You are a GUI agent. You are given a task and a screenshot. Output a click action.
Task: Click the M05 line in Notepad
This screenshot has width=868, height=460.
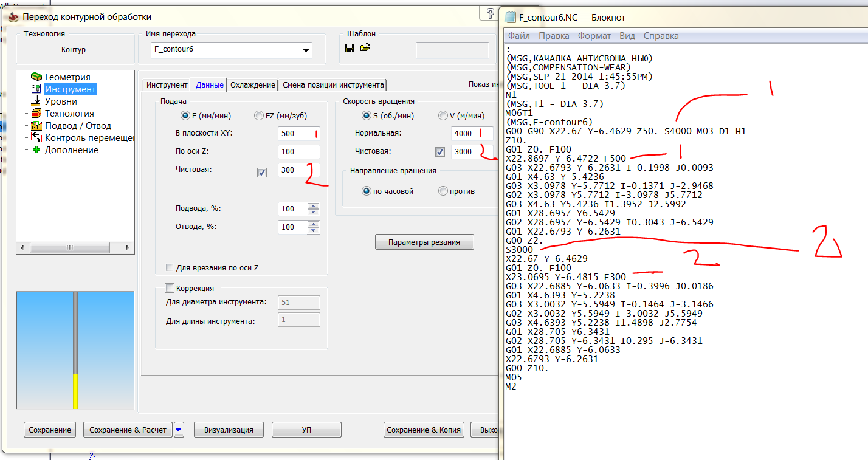click(514, 377)
